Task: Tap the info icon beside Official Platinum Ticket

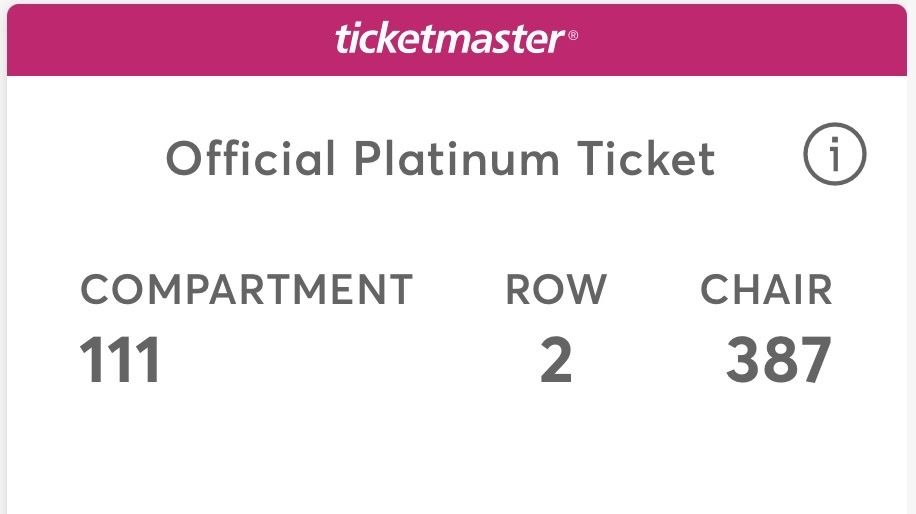Action: pos(834,157)
